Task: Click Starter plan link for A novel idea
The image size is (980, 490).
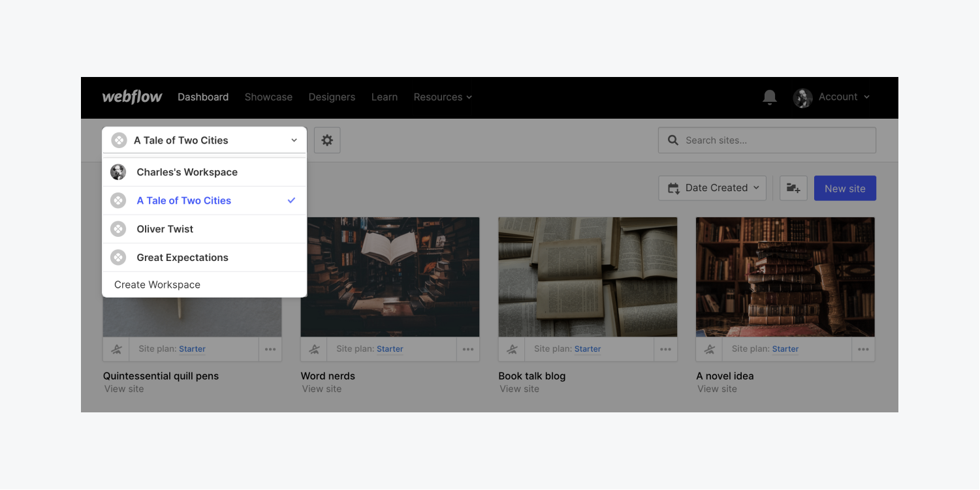Action: pyautogui.click(x=785, y=349)
